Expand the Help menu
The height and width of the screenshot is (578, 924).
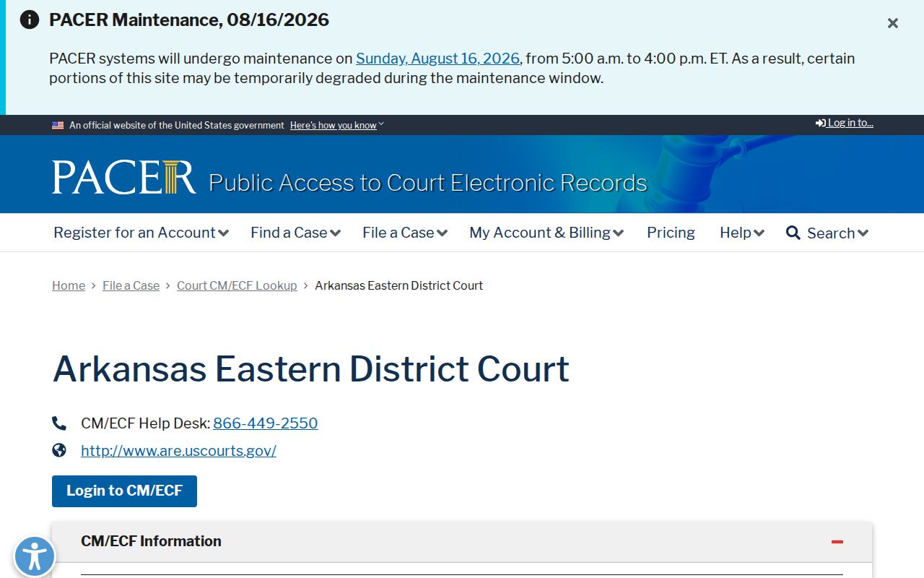(742, 233)
